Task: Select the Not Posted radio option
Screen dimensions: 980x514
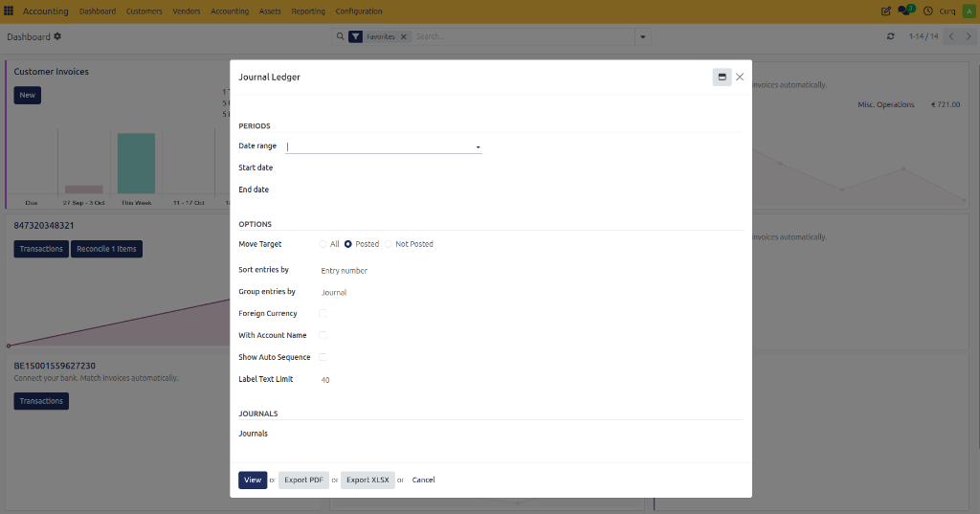Action: (x=389, y=244)
